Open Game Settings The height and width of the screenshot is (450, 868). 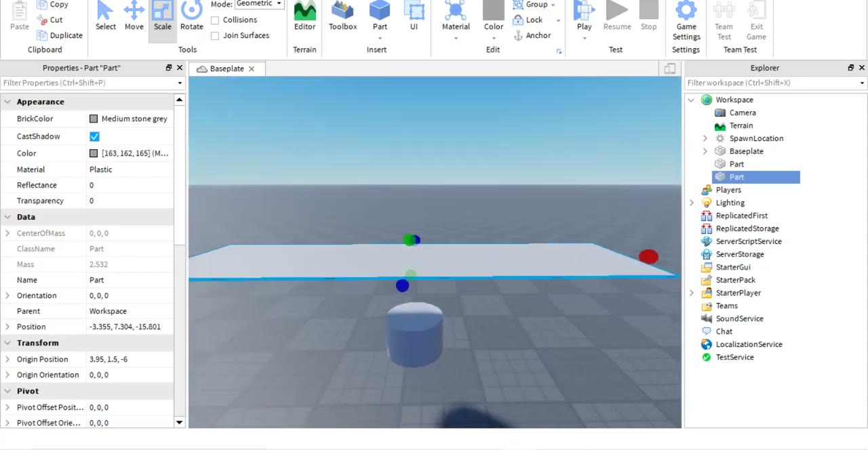686,20
